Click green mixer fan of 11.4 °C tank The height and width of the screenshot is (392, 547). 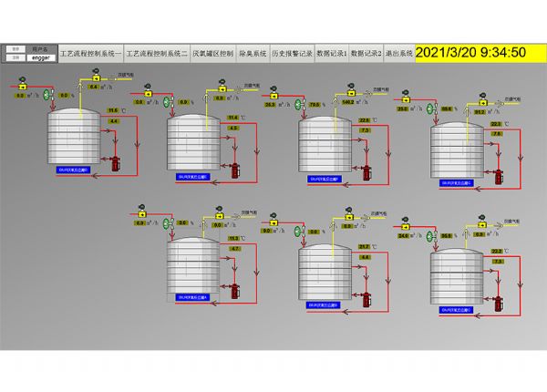(169, 102)
